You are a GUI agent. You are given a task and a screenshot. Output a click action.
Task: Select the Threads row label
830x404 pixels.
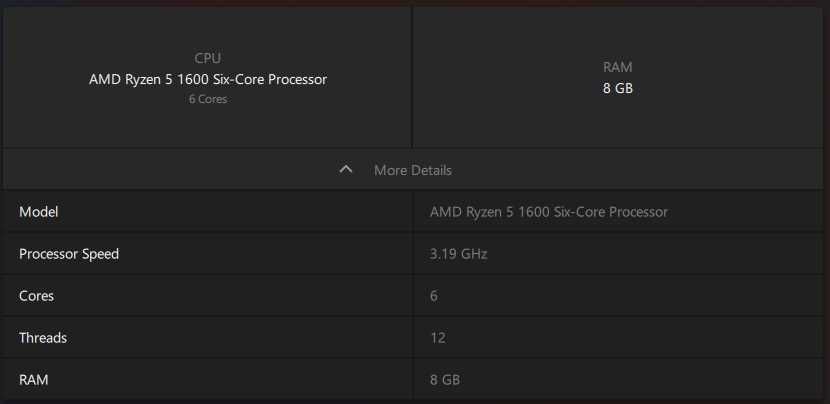[43, 337]
